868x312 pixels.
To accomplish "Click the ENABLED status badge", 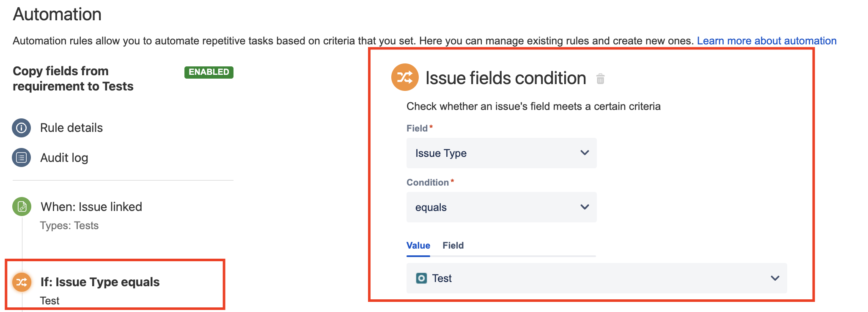I will (x=209, y=72).
